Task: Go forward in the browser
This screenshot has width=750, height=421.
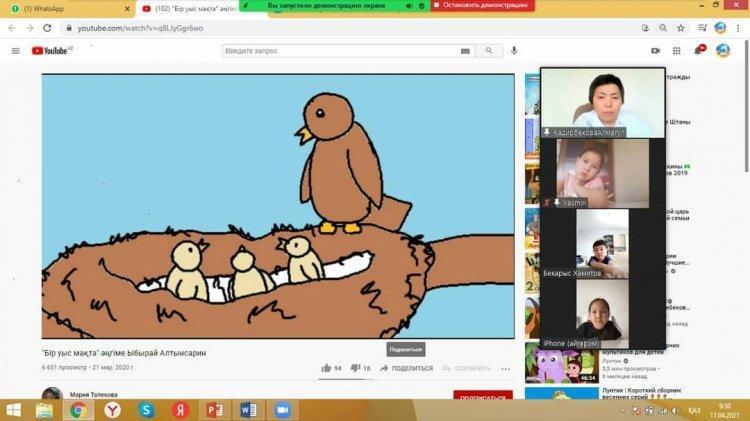Action: (x=30, y=28)
